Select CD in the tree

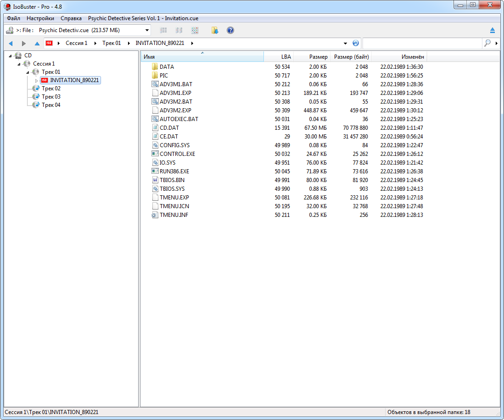click(28, 55)
